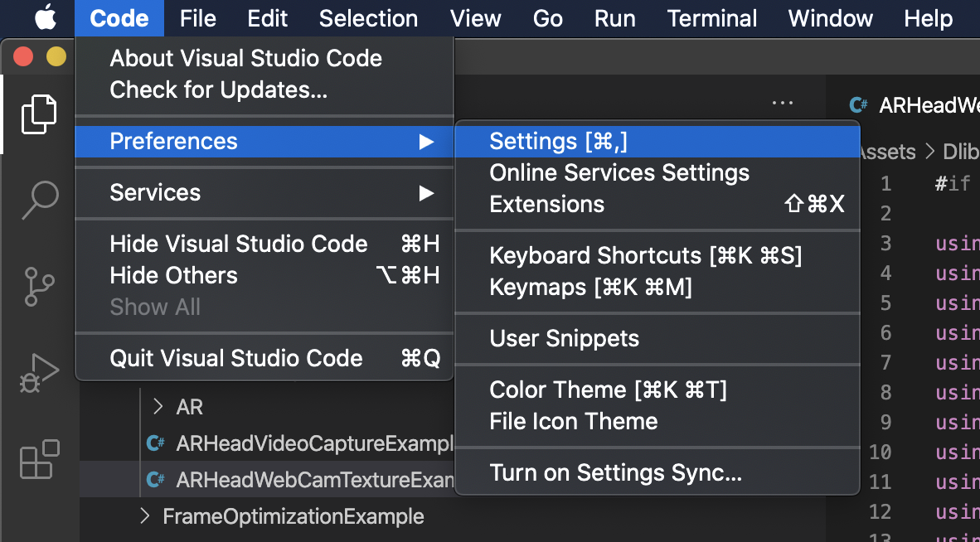Click the C# icon of ARHeadVideoCaptureExample file

(x=156, y=443)
